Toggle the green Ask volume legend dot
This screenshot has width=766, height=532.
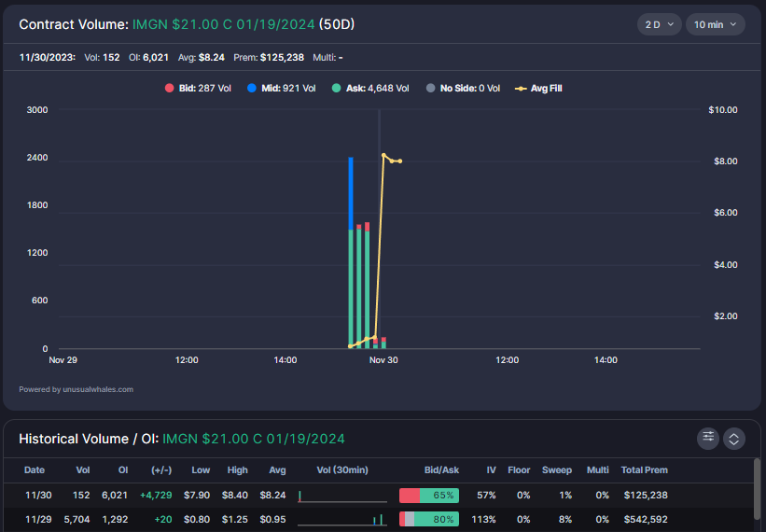click(336, 89)
